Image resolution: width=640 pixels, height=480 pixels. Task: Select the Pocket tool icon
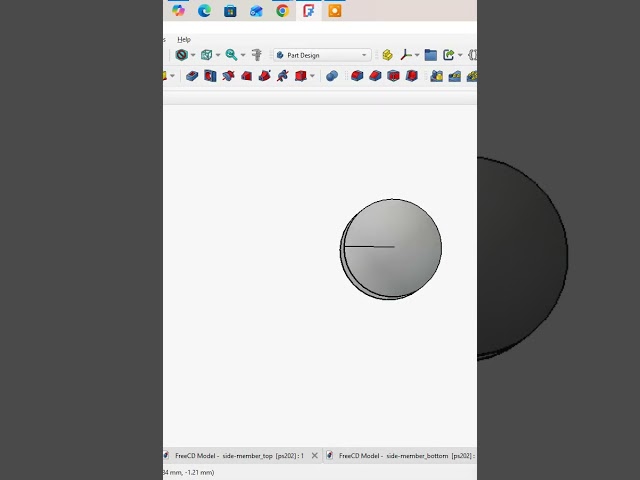coord(192,76)
